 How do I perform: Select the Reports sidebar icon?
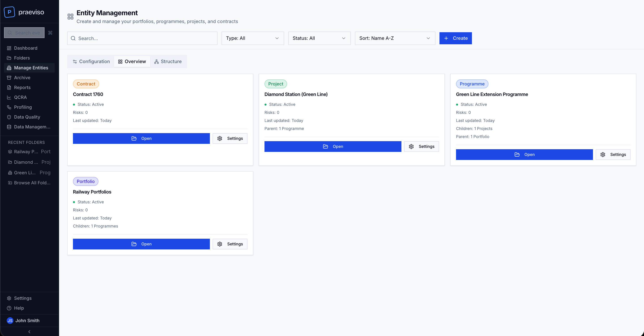tap(9, 87)
